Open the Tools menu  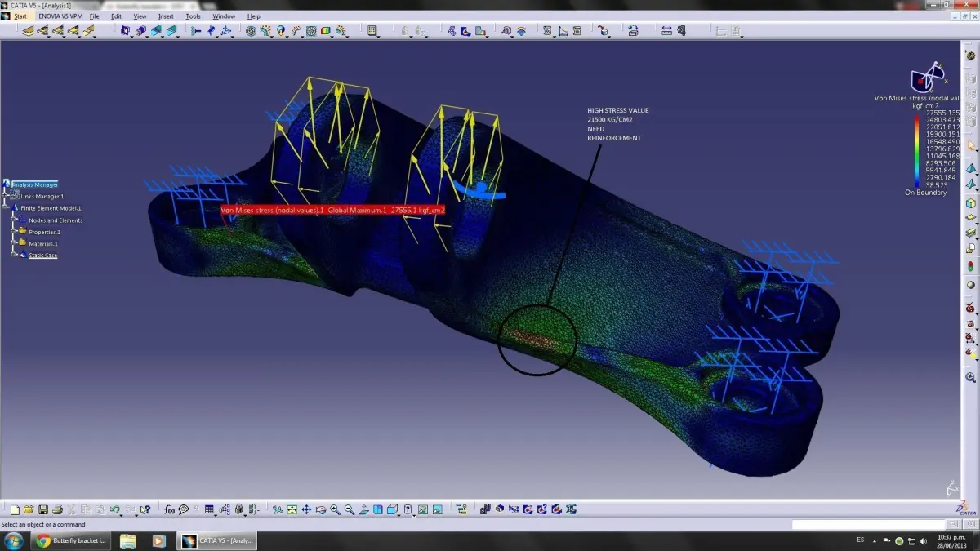click(x=193, y=16)
